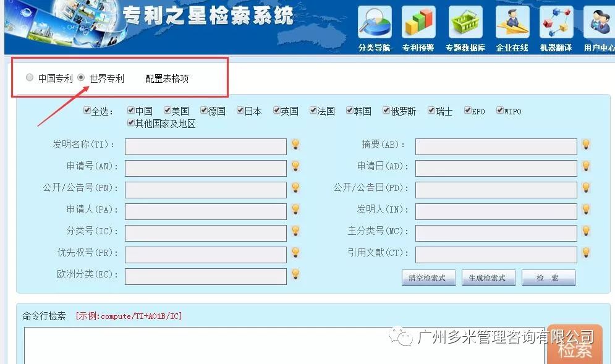Open the 用户中心 user center

pyautogui.click(x=599, y=25)
